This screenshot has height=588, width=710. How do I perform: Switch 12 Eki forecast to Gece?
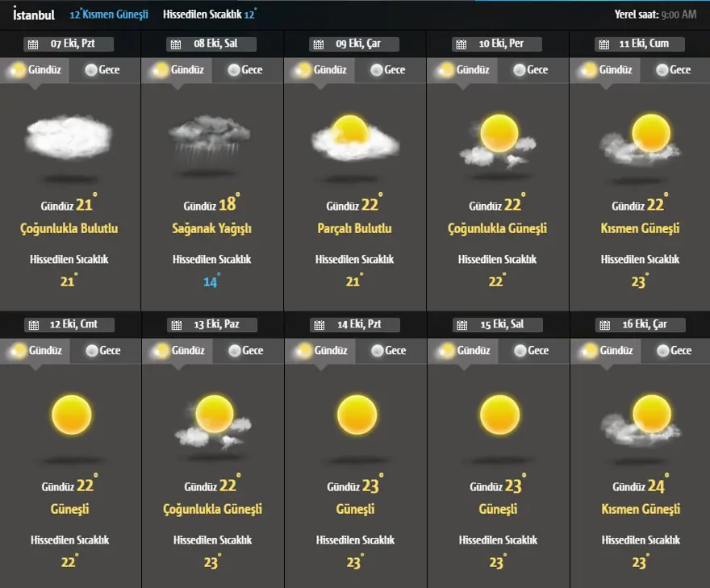pyautogui.click(x=102, y=351)
